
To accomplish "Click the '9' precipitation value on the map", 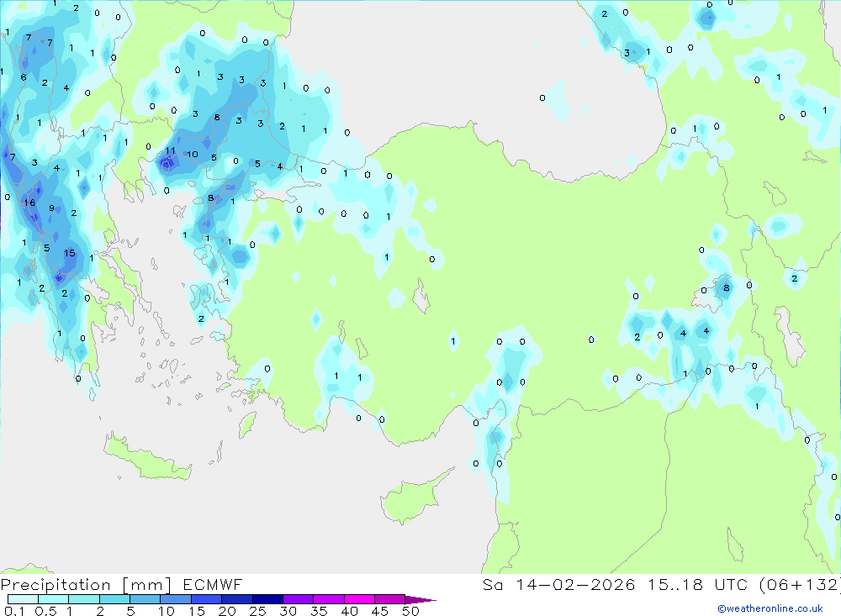I will click(51, 208).
